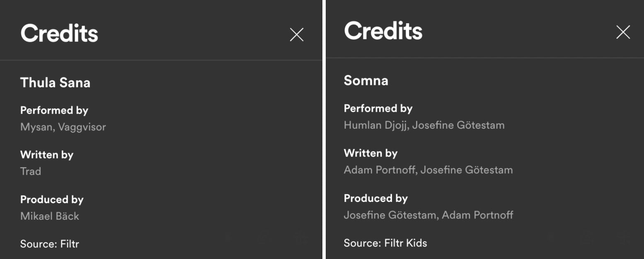Open performer Mysan's artist link
Image resolution: width=644 pixels, height=259 pixels.
point(36,127)
